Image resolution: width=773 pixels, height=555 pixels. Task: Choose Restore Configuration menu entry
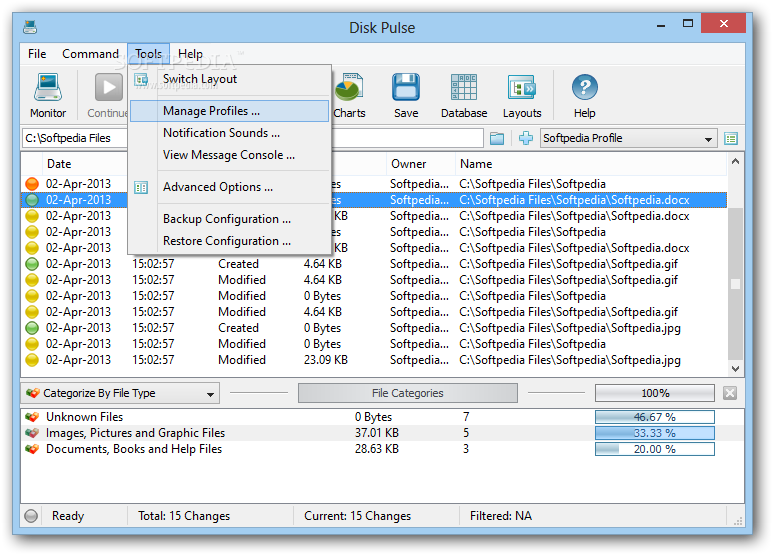click(x=230, y=241)
